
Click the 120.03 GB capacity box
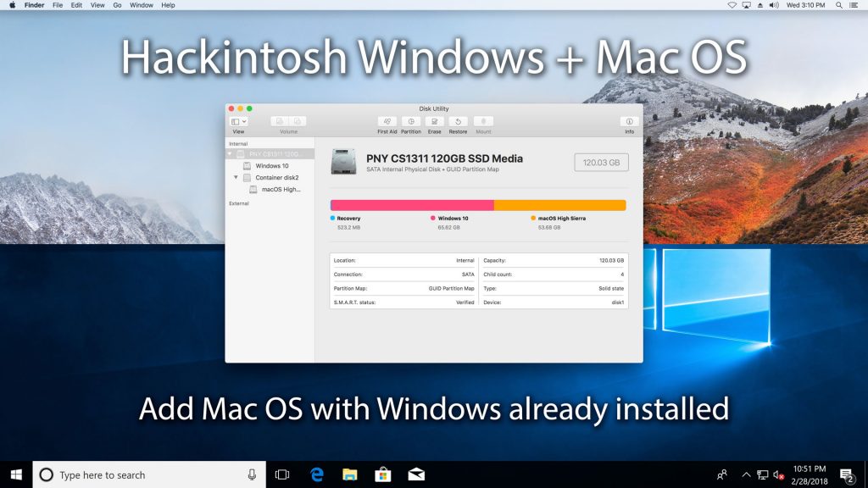coord(601,163)
